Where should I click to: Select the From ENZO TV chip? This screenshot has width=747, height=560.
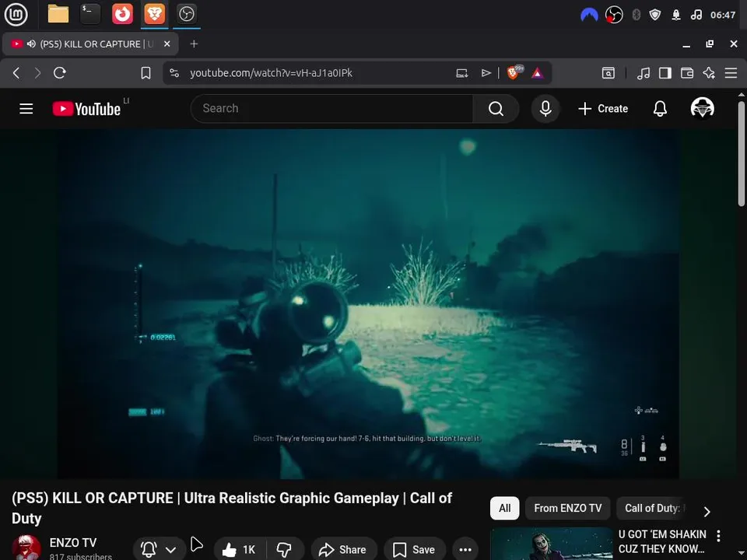[567, 508]
